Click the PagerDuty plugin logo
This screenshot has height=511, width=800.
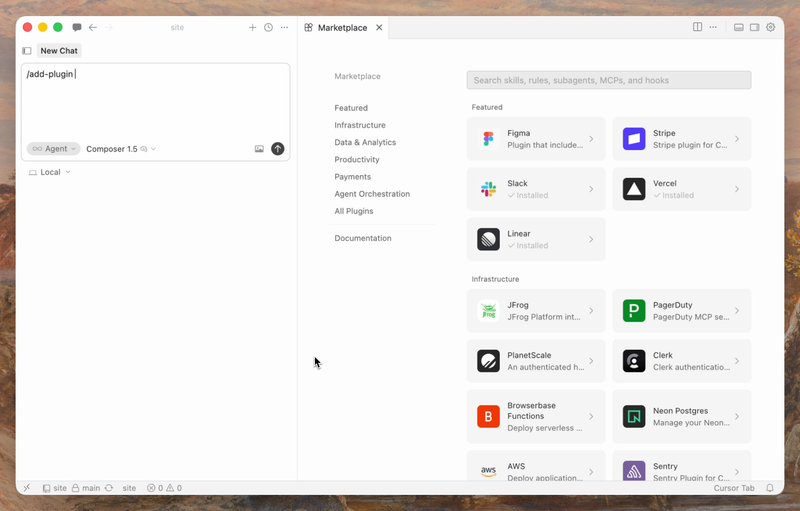coord(634,311)
